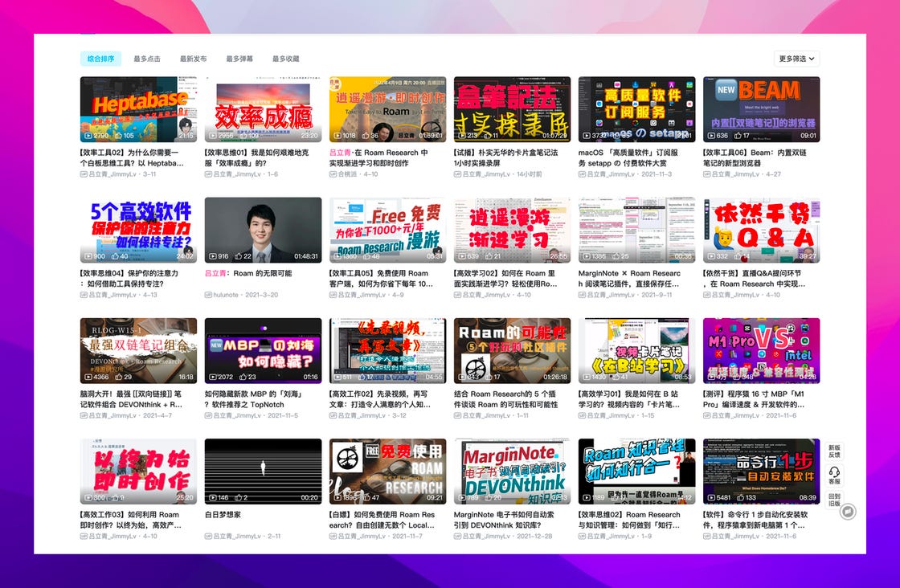Open the 以终为始 即时创作 thumbnail
Screen dimensions: 900x588
coord(138,472)
